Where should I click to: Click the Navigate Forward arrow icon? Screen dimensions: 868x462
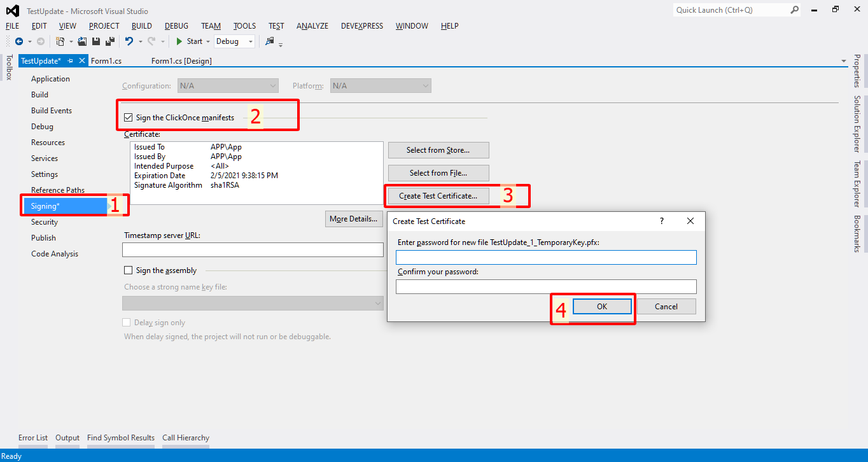(41, 41)
